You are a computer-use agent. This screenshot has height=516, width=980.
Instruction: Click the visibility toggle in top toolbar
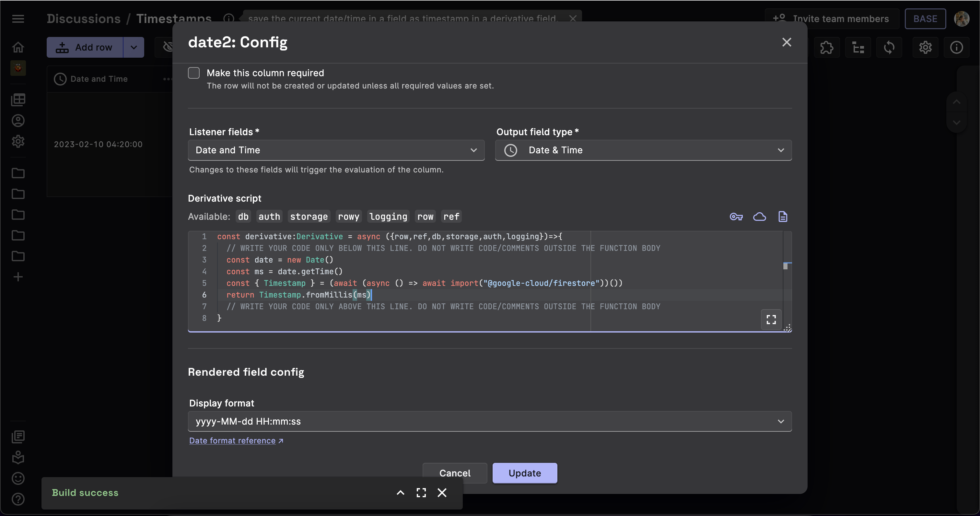pos(166,47)
